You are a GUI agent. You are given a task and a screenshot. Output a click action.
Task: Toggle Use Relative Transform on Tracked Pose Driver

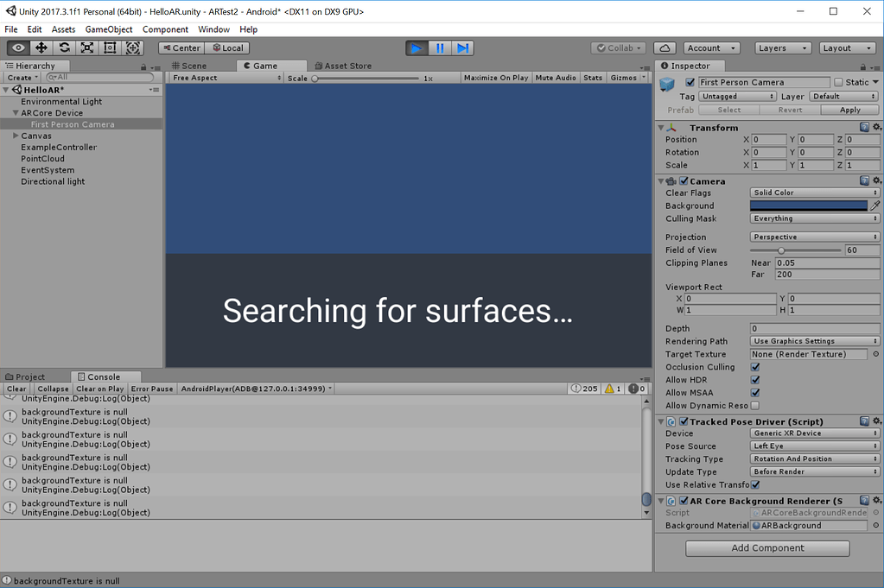[755, 484]
